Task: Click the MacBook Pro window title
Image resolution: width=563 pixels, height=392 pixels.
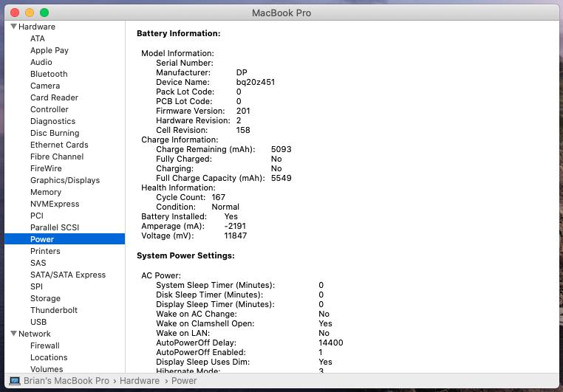Action: tap(281, 13)
